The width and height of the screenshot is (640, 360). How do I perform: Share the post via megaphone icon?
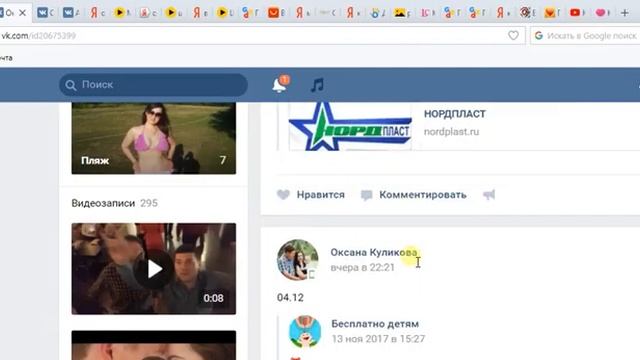pyautogui.click(x=489, y=195)
